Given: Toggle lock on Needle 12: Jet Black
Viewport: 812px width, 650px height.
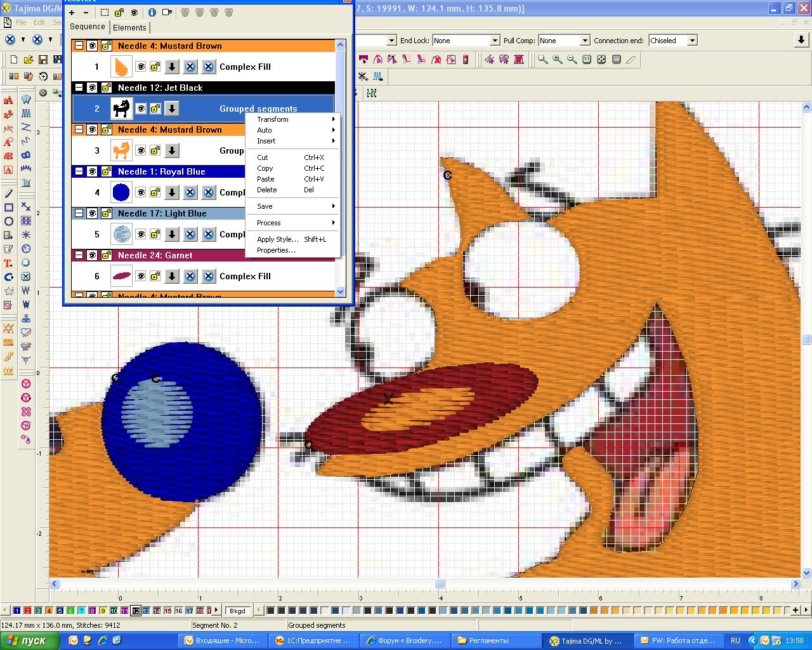Looking at the screenshot, I should coord(105,88).
